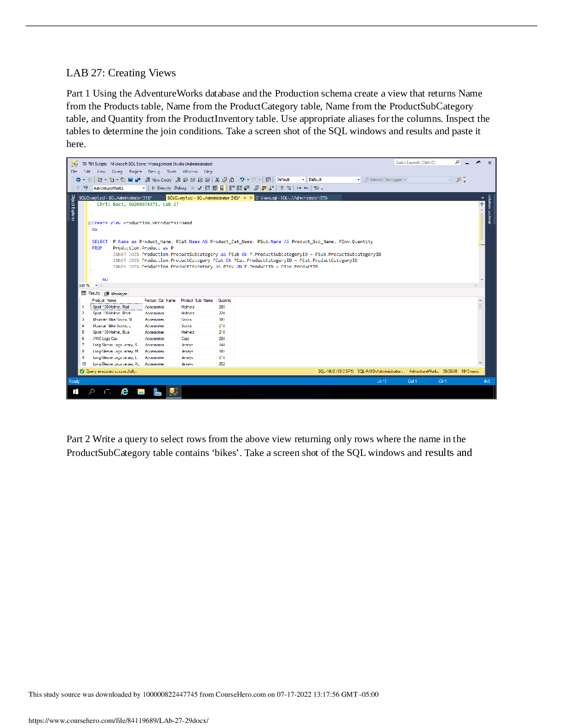
Task: Click the editor horizontal scrollbar
Action: coord(288,285)
